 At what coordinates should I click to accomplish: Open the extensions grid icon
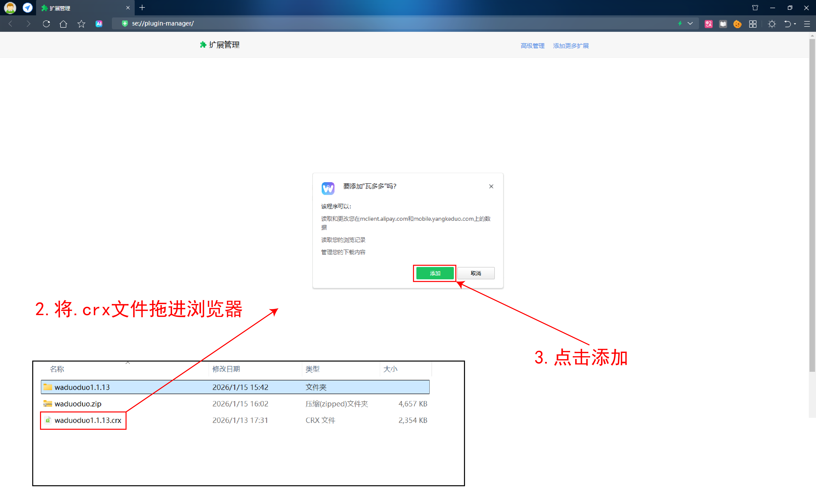click(753, 24)
